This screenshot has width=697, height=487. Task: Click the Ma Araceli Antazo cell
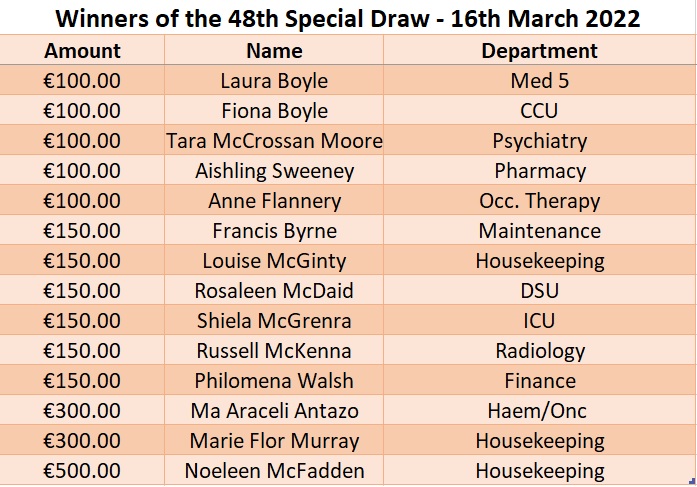[274, 411]
